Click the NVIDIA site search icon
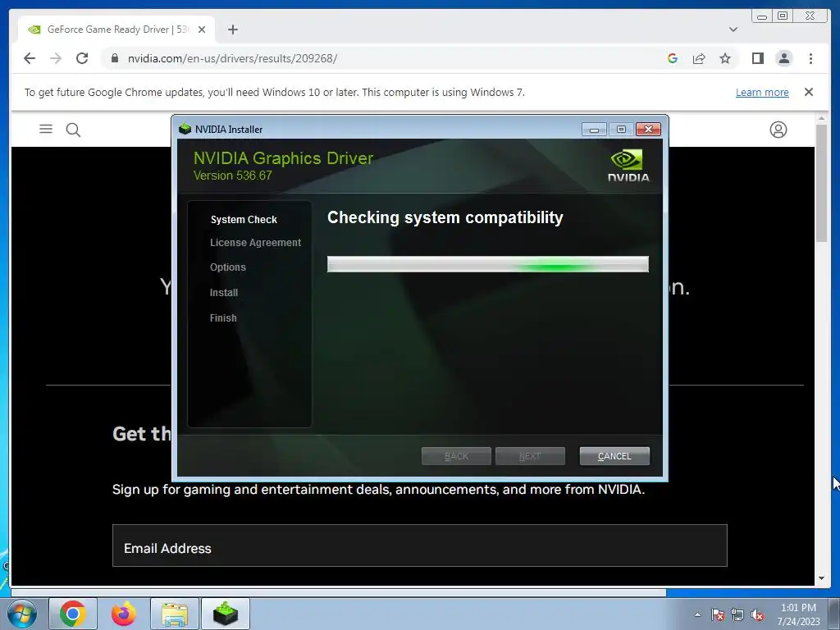The width and height of the screenshot is (840, 630). click(x=73, y=130)
